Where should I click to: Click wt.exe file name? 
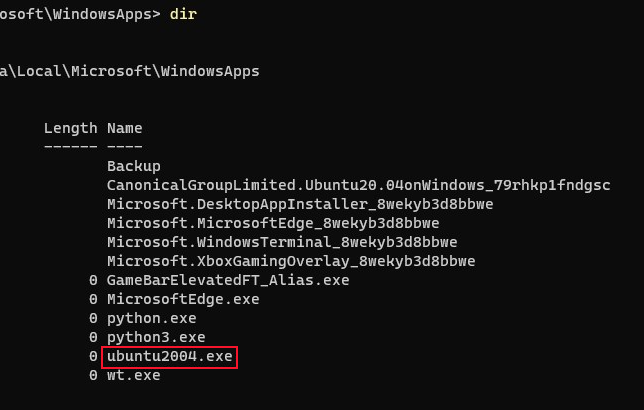134,375
